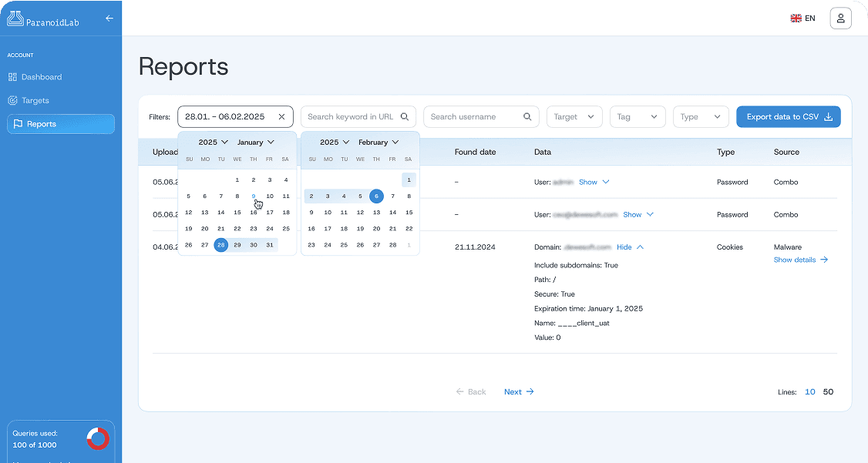Screen dimensions: 868x463
Task: Click the ParanoidLab flask logo
Action: [15, 18]
